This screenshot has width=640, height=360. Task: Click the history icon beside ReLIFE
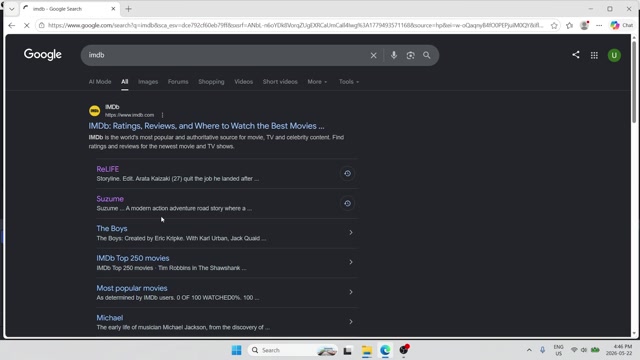click(x=347, y=173)
